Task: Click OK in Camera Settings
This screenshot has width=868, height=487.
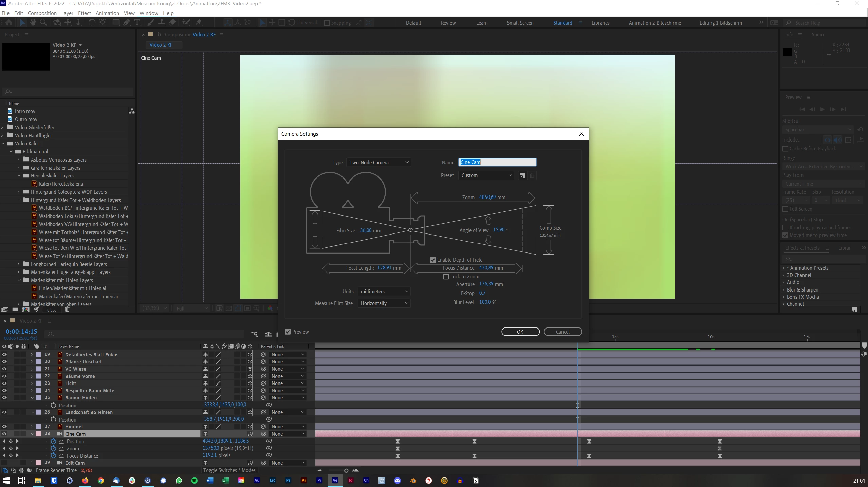Action: pos(520,332)
